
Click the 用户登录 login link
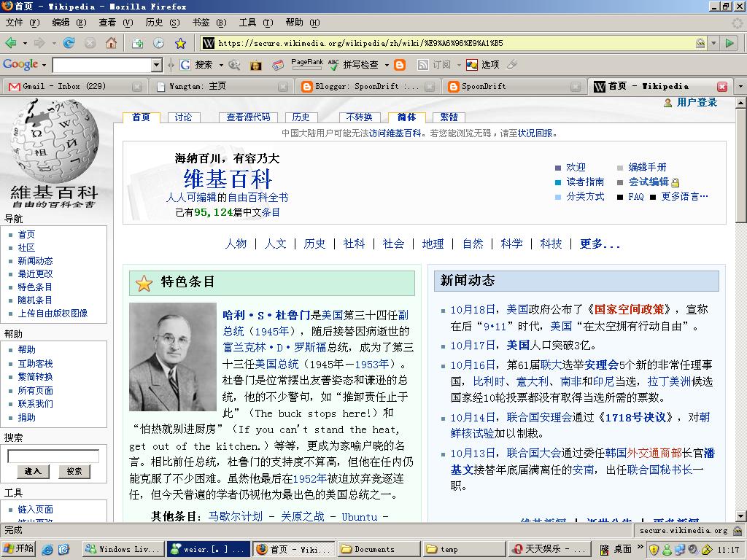pos(697,102)
